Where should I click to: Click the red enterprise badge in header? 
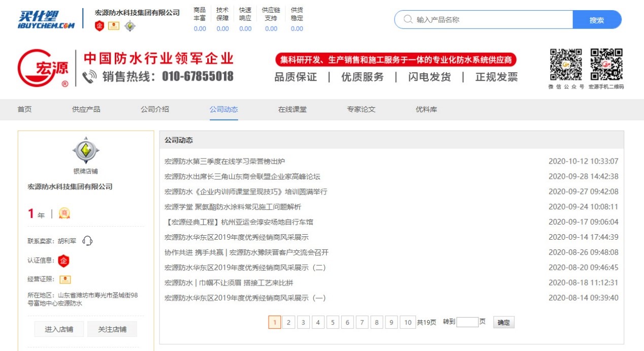click(x=100, y=26)
